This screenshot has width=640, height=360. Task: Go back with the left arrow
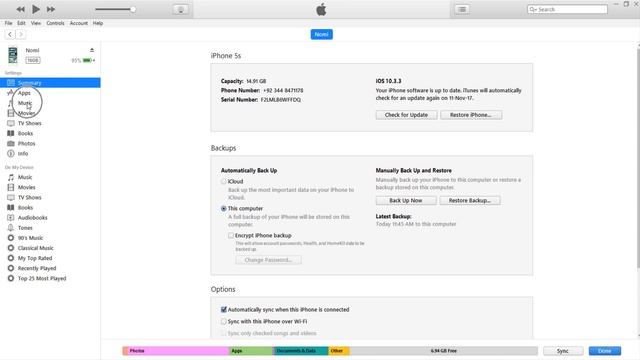(10, 34)
